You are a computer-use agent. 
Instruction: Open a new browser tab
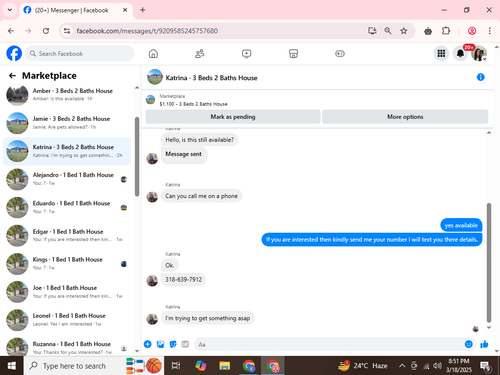(x=143, y=10)
